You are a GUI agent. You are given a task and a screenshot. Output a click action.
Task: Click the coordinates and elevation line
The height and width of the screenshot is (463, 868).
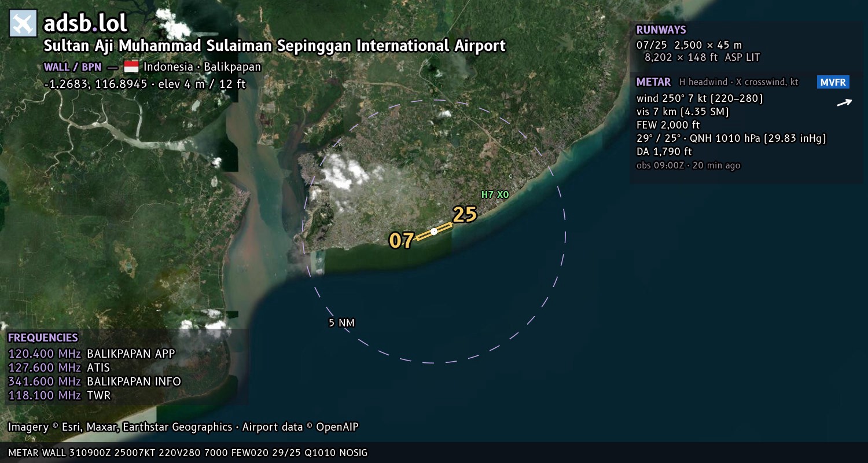pos(145,84)
